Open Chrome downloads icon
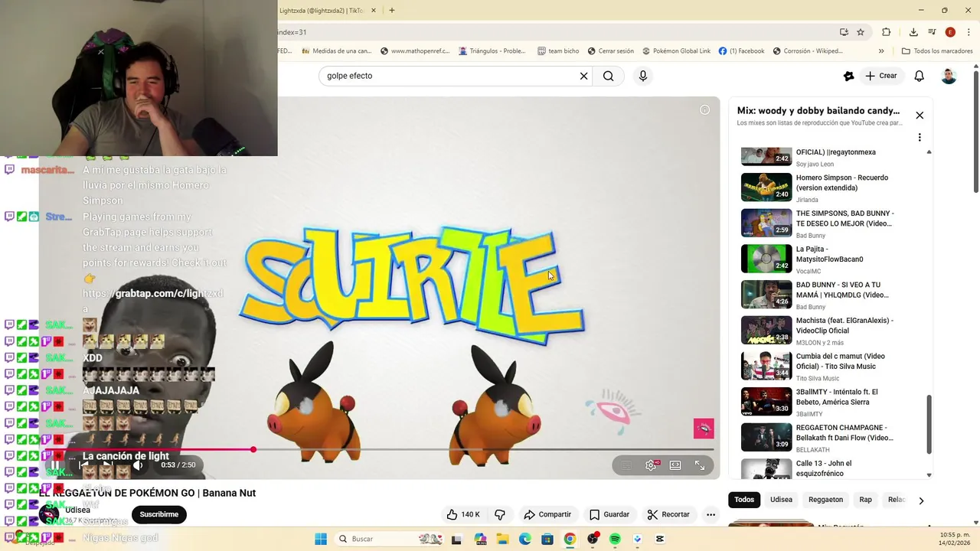 pyautogui.click(x=913, y=32)
